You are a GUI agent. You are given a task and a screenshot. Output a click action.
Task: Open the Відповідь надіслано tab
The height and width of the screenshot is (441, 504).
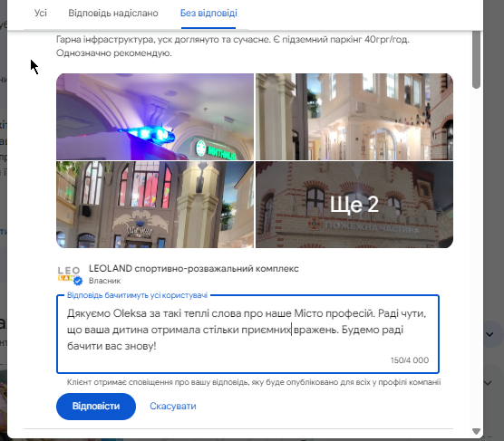113,14
